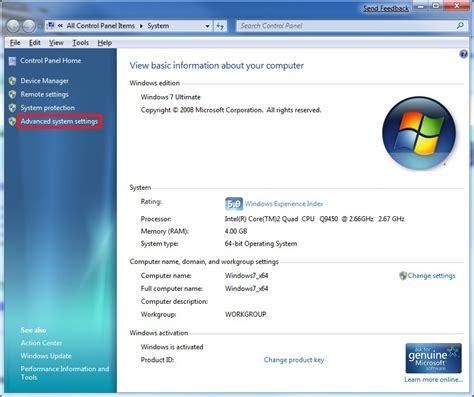Close the System window
Image resolution: width=474 pixels, height=397 pixels.
[457, 7]
